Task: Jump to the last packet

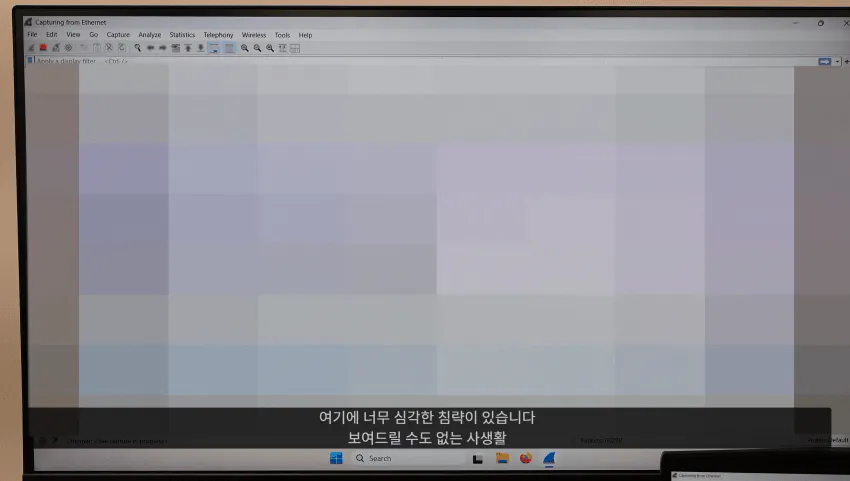Action: [201, 48]
